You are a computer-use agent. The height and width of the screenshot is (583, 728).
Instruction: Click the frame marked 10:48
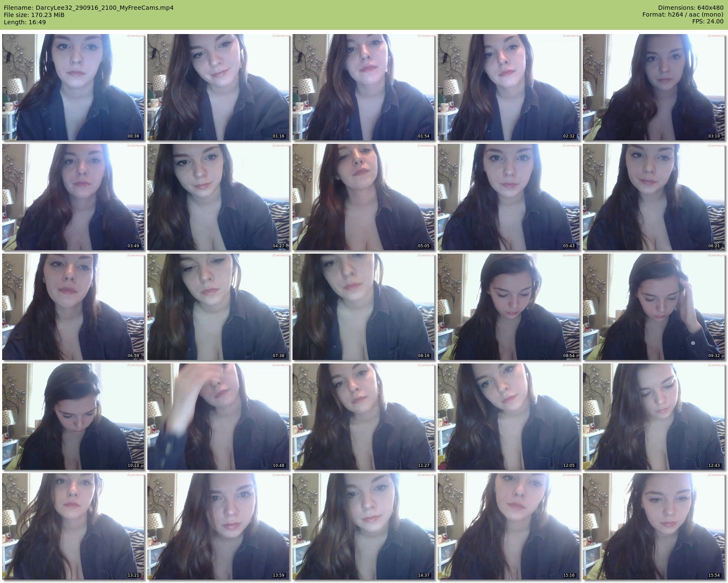[x=218, y=417]
